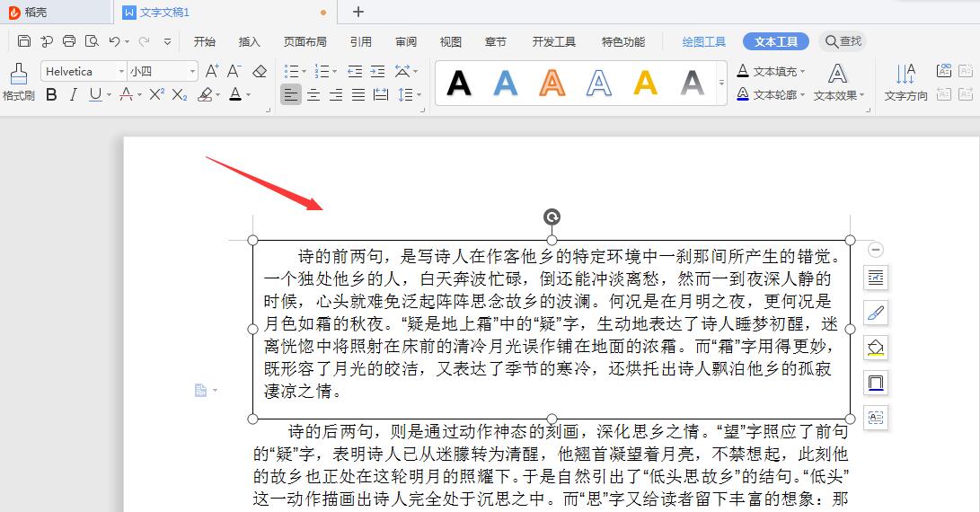Decrease indent icon
Screen dimensions: 980x512
click(355, 71)
